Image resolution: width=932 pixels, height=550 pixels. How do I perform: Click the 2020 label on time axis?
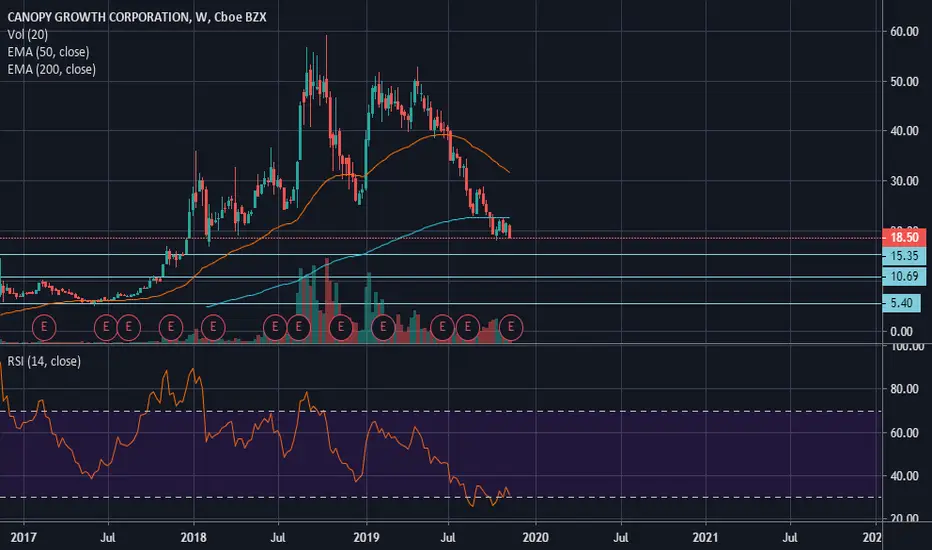tap(535, 538)
